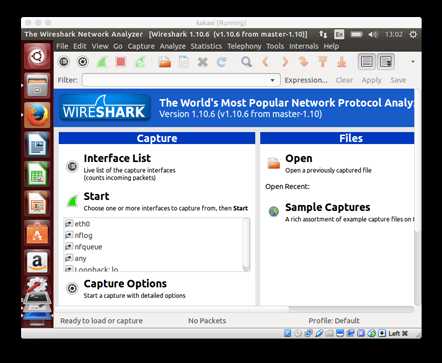Open the Telephony menu

click(x=244, y=46)
